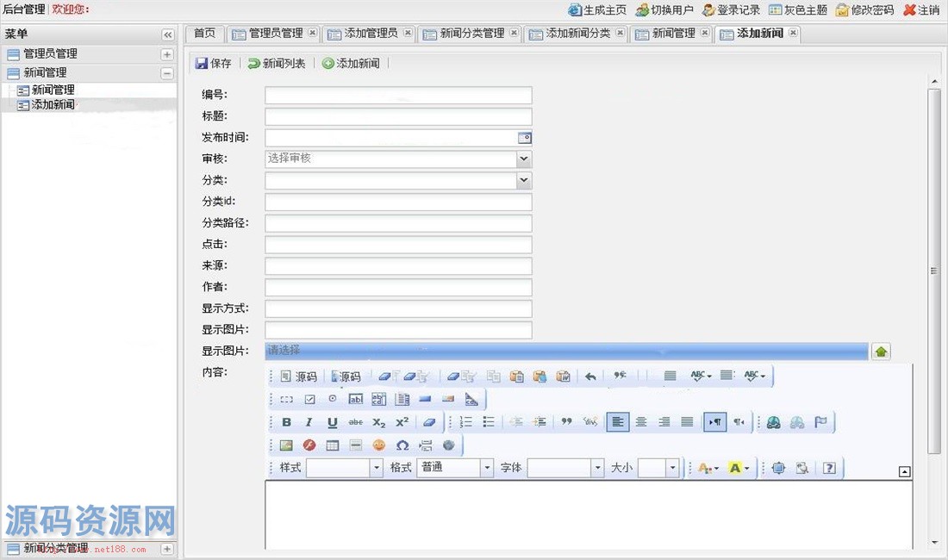Insert a Flash object

[309, 445]
